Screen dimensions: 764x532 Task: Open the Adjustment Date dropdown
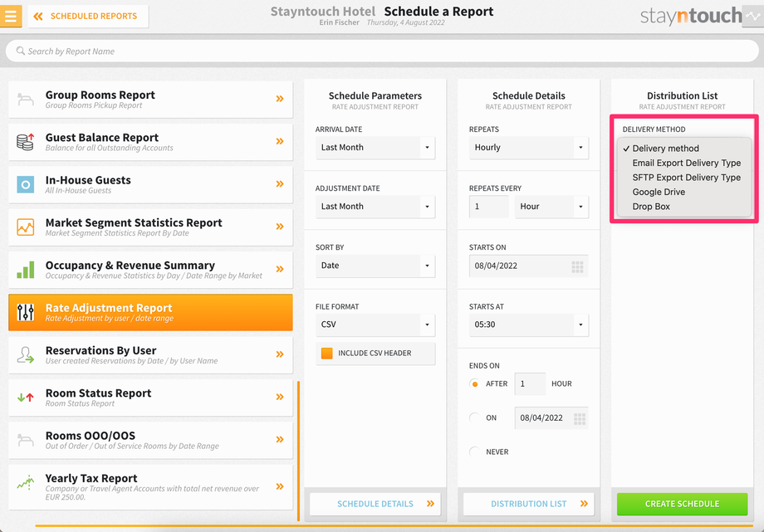375,207
